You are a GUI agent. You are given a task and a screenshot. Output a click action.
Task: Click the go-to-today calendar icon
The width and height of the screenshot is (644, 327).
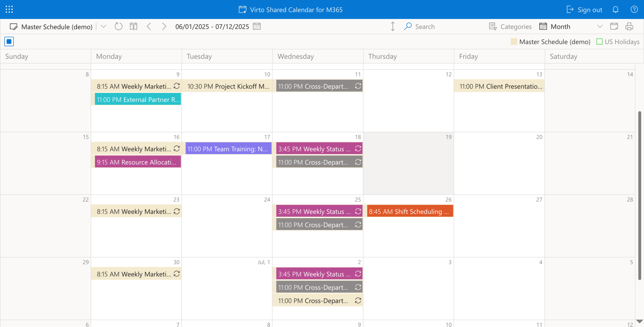click(133, 26)
